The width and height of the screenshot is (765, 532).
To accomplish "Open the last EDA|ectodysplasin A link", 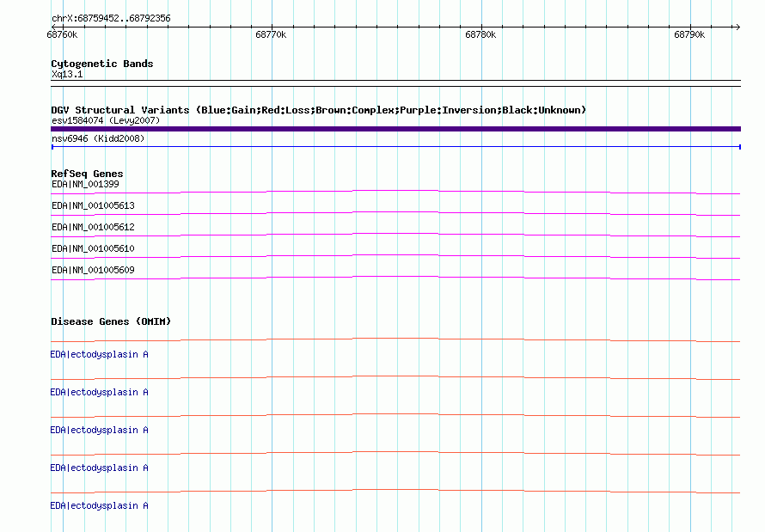I will click(99, 505).
